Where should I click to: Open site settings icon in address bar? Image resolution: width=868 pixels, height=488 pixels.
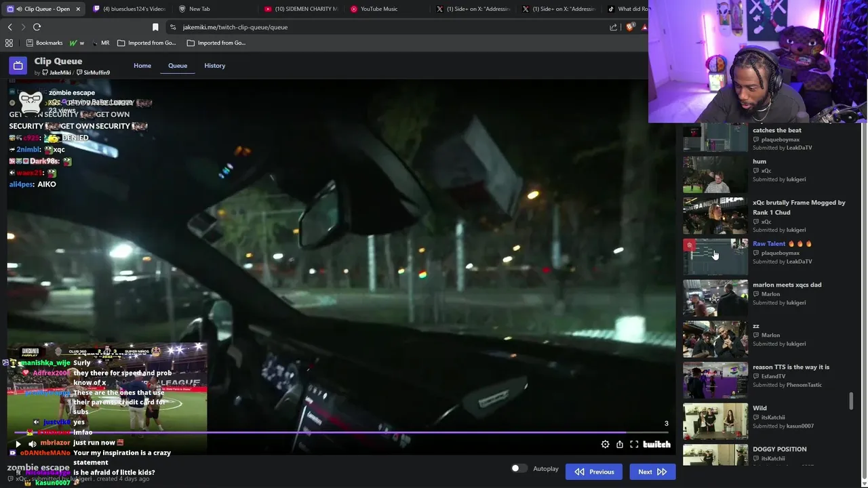pyautogui.click(x=173, y=27)
